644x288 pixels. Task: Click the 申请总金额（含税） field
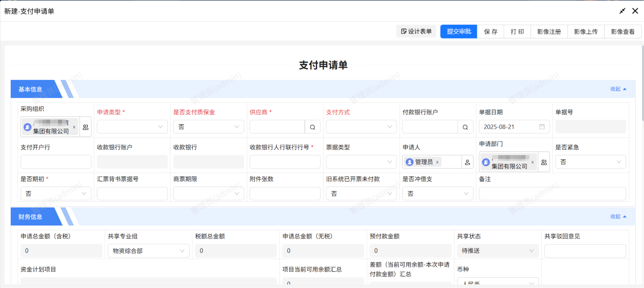(x=61, y=251)
